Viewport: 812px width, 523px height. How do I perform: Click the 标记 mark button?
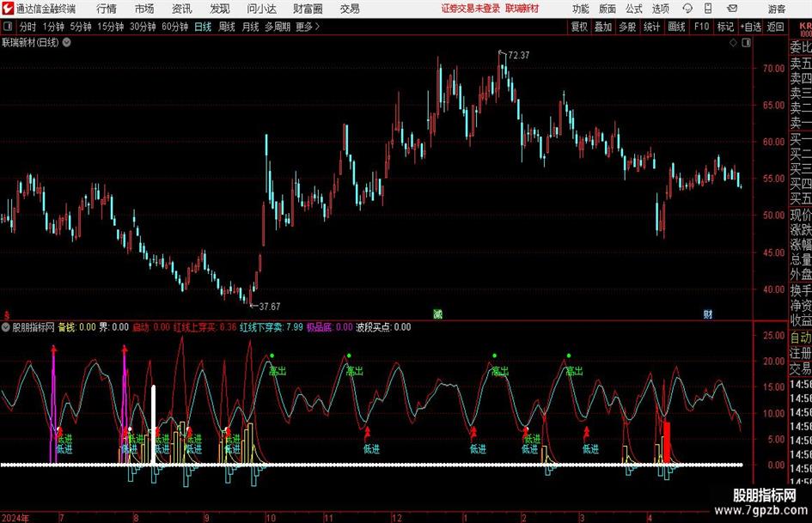(725, 27)
